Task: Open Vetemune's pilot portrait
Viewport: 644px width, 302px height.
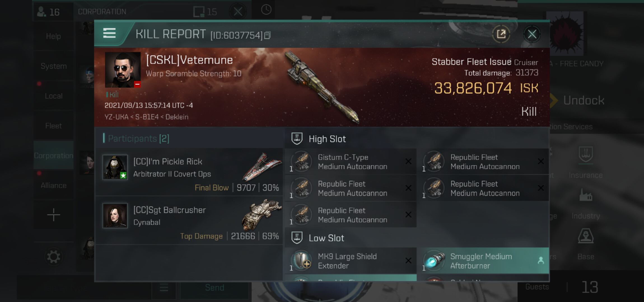Action: (123, 70)
